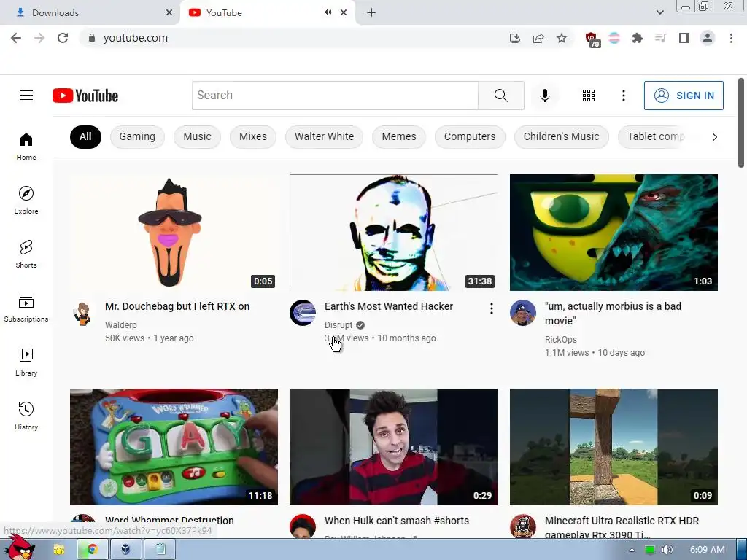Screen dimensions: 747x560
Task: Open the Word Whammer 11:18 video thumbnail
Action: pyautogui.click(x=174, y=447)
